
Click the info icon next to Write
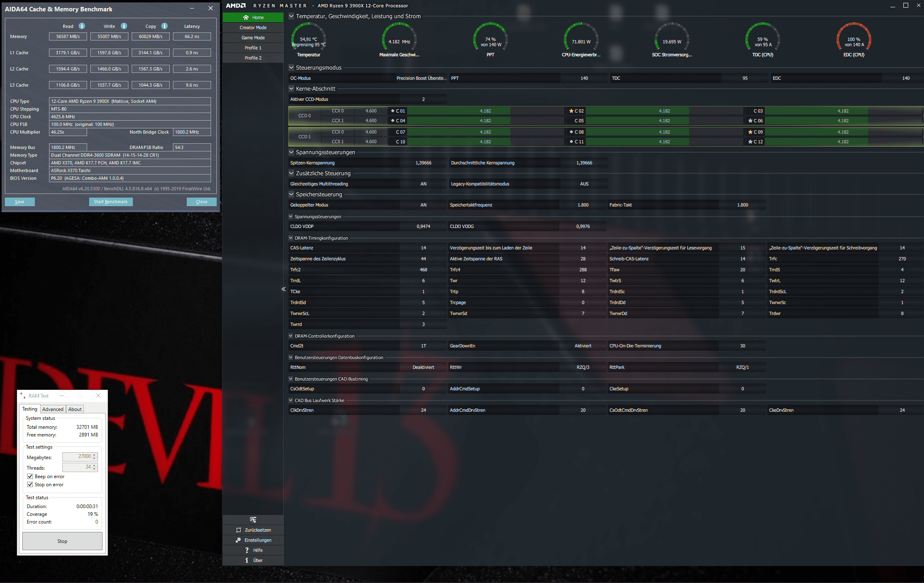pos(124,26)
